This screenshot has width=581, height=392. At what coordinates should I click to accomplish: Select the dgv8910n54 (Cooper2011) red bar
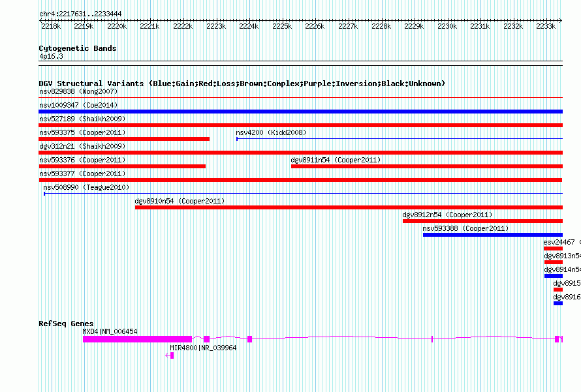(x=349, y=207)
